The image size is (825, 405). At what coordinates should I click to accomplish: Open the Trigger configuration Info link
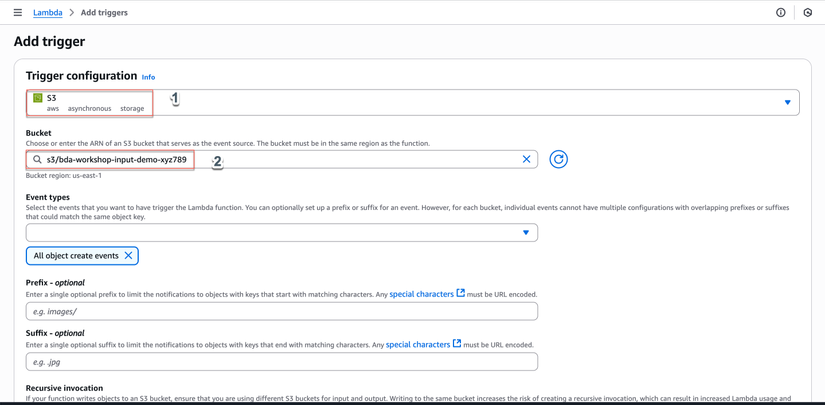148,77
